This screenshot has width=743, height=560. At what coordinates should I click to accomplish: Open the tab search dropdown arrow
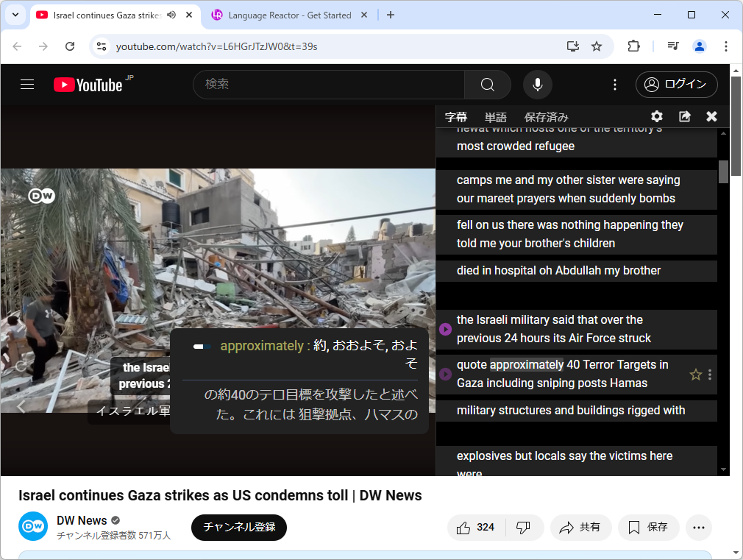15,15
